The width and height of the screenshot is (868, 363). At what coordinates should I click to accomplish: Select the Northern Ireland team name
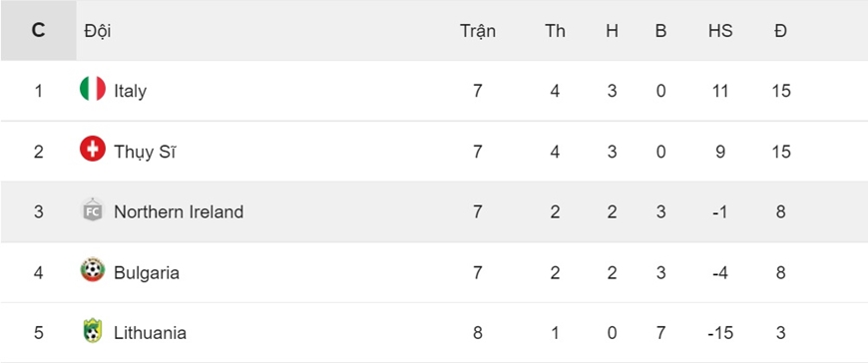point(179,211)
